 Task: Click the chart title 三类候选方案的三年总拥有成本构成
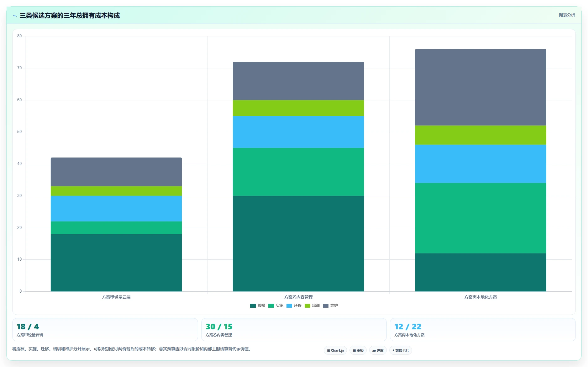click(70, 16)
